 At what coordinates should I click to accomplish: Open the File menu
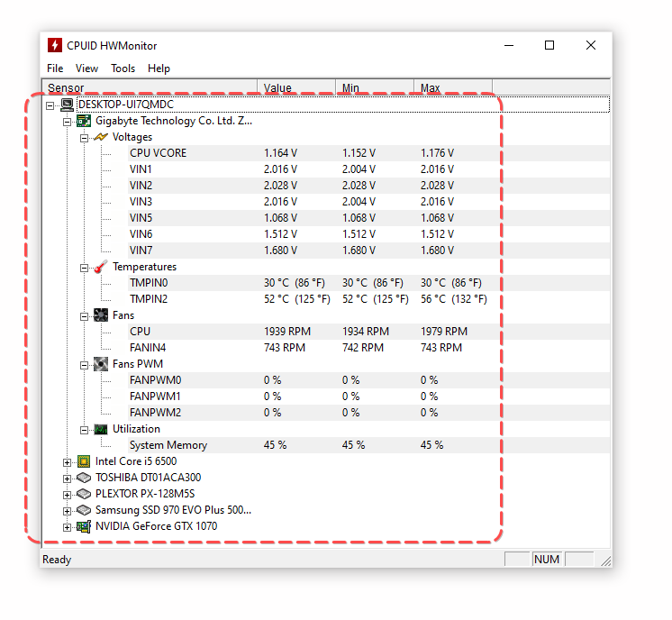click(55, 68)
